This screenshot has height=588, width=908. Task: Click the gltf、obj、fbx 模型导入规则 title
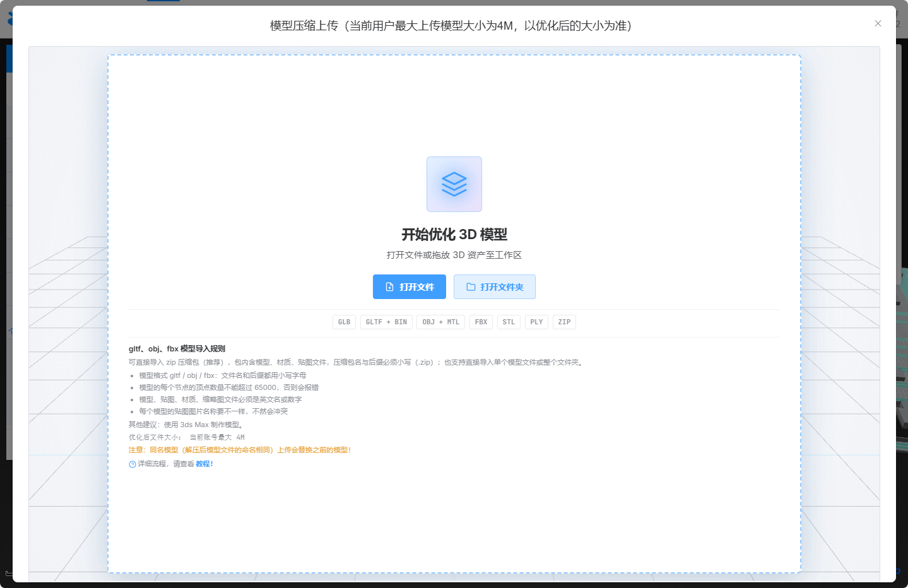pyautogui.click(x=177, y=349)
